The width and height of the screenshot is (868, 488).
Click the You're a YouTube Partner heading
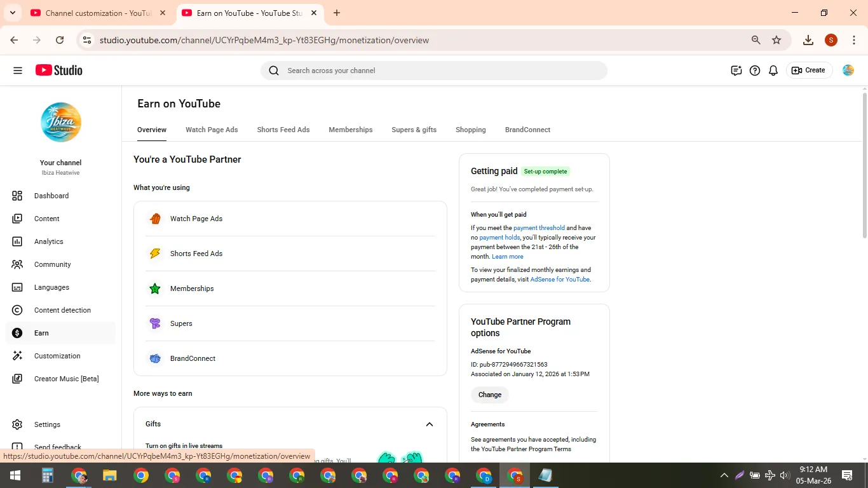pyautogui.click(x=187, y=159)
